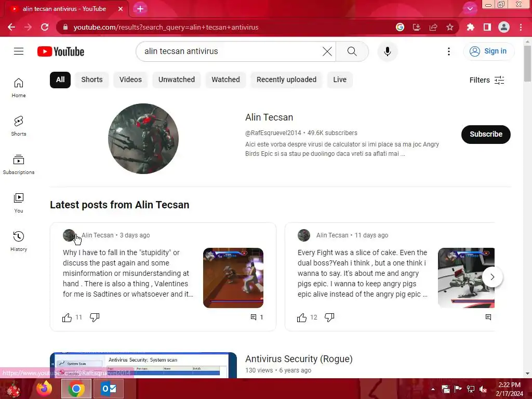Open Chrome's three-dot menu
Screen dimensions: 532x399
[521, 27]
